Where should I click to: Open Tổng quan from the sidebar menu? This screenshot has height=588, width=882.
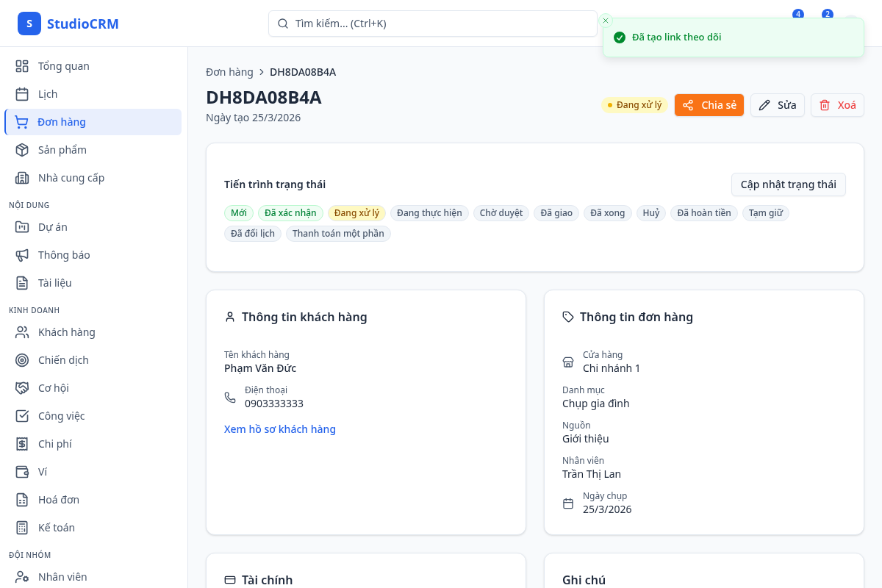(21, 65)
